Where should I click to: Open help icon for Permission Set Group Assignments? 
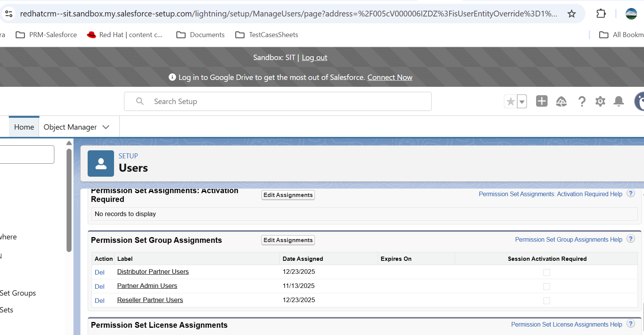coord(631,239)
